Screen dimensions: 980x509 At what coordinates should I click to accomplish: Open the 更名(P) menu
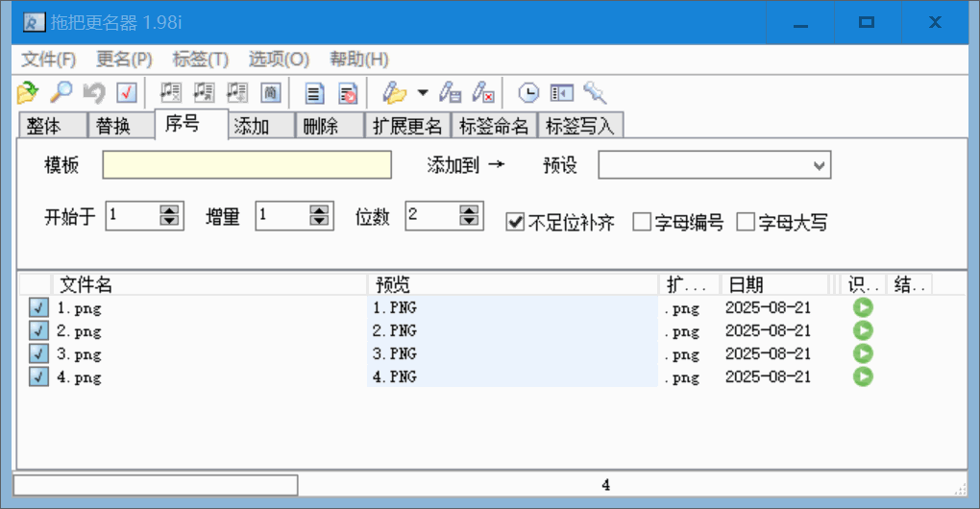coord(124,60)
